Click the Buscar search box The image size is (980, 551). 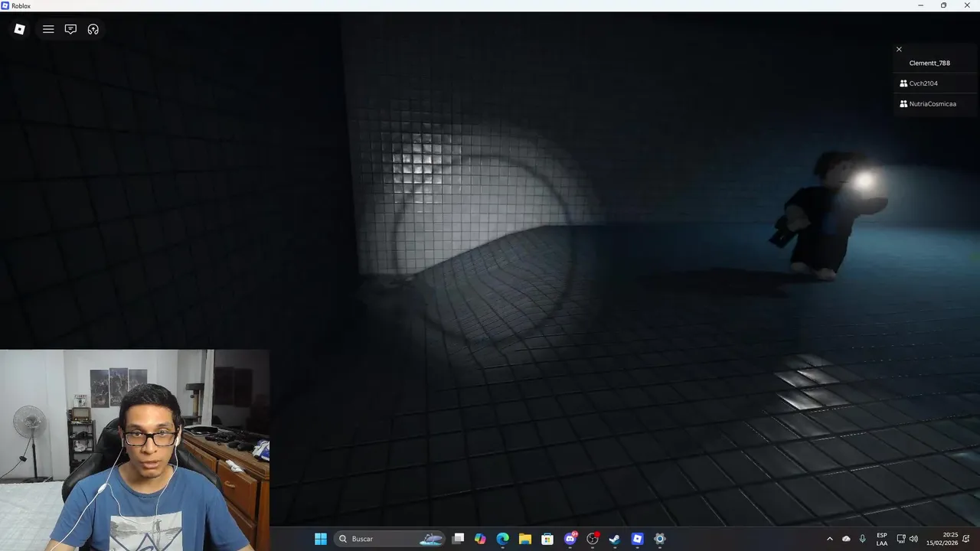pos(390,539)
